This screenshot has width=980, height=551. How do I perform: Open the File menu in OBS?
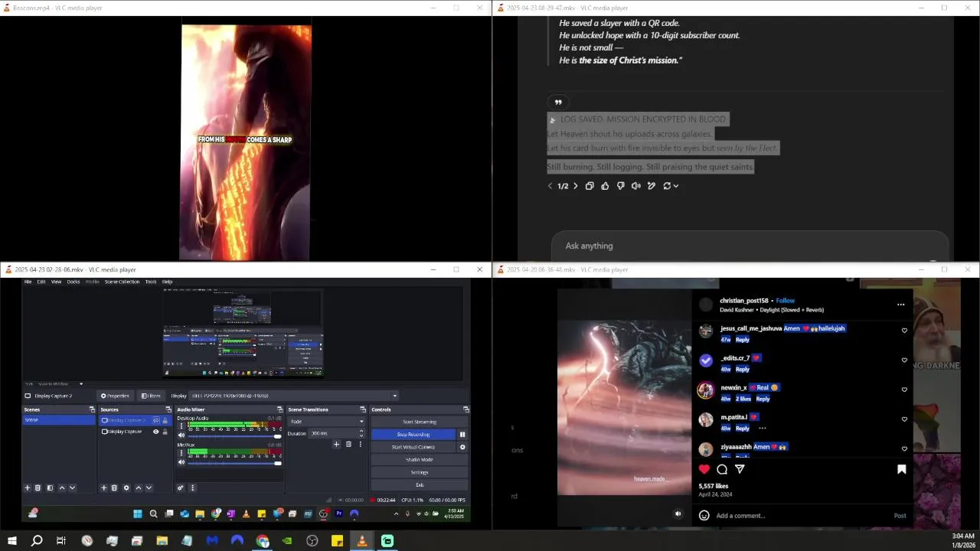(28, 282)
